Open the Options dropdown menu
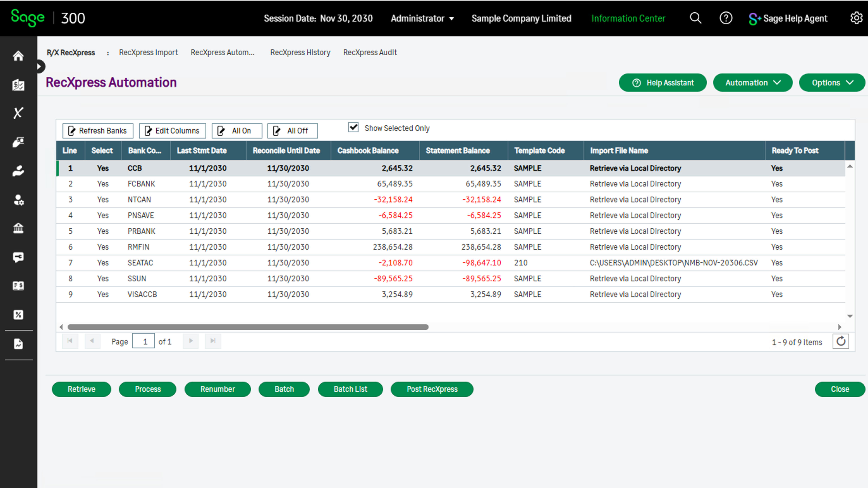This screenshot has height=488, width=868. (832, 83)
